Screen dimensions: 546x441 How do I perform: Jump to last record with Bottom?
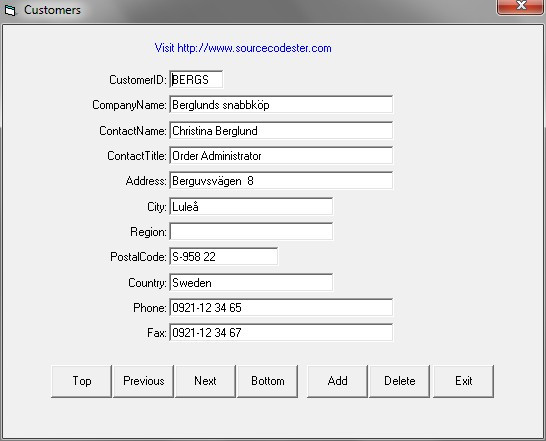point(267,381)
